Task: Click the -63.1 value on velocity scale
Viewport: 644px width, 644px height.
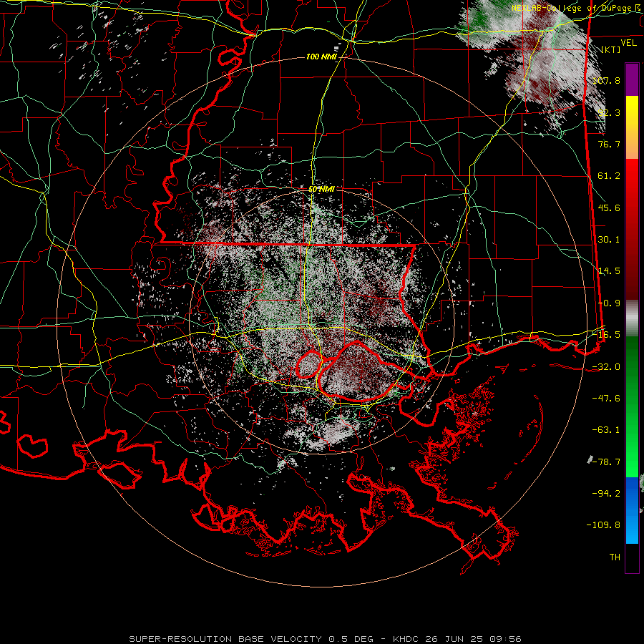Action: pyautogui.click(x=606, y=430)
